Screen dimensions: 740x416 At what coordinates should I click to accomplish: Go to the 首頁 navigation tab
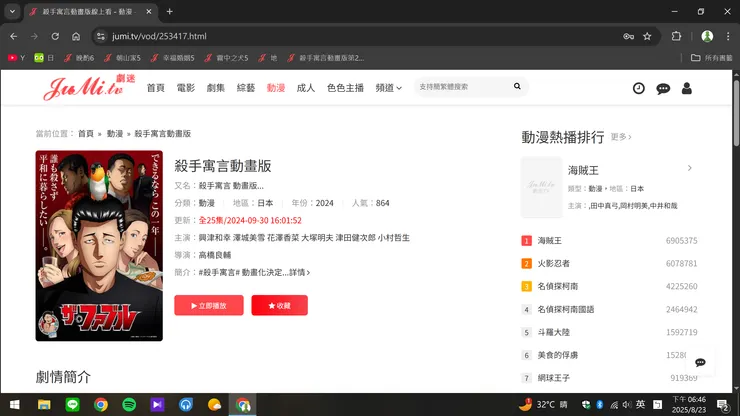pos(156,88)
